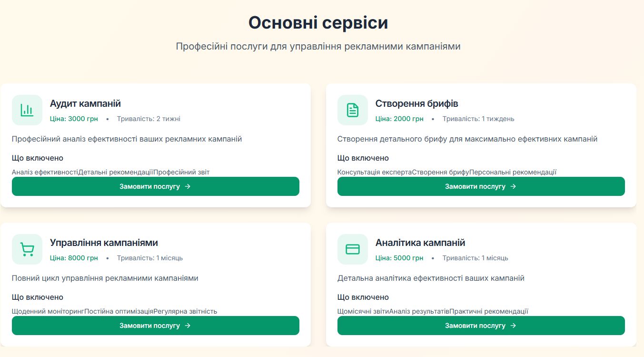This screenshot has height=357, width=644.
Task: Click the document icon for Створення брифів
Action: tap(353, 110)
